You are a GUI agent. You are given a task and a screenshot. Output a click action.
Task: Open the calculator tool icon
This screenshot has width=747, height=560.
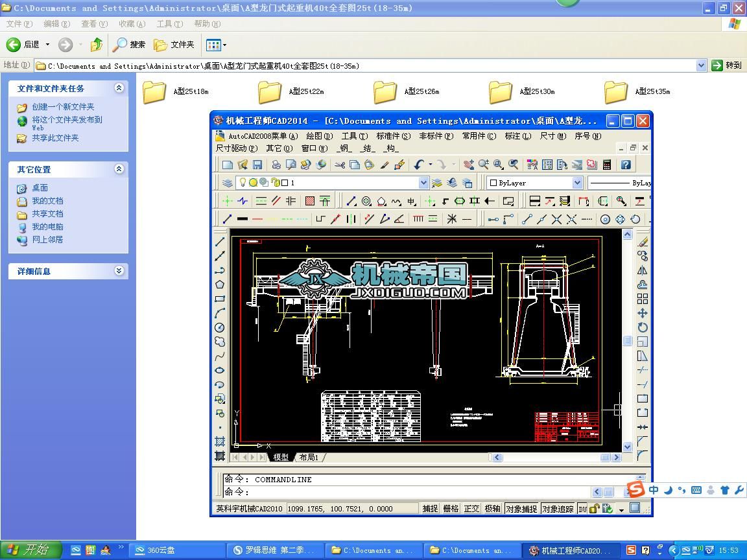(x=607, y=165)
